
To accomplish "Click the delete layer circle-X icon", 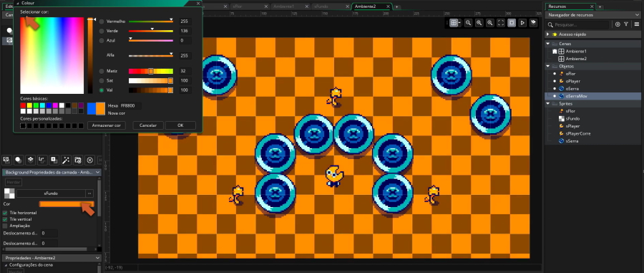I will pos(90,160).
